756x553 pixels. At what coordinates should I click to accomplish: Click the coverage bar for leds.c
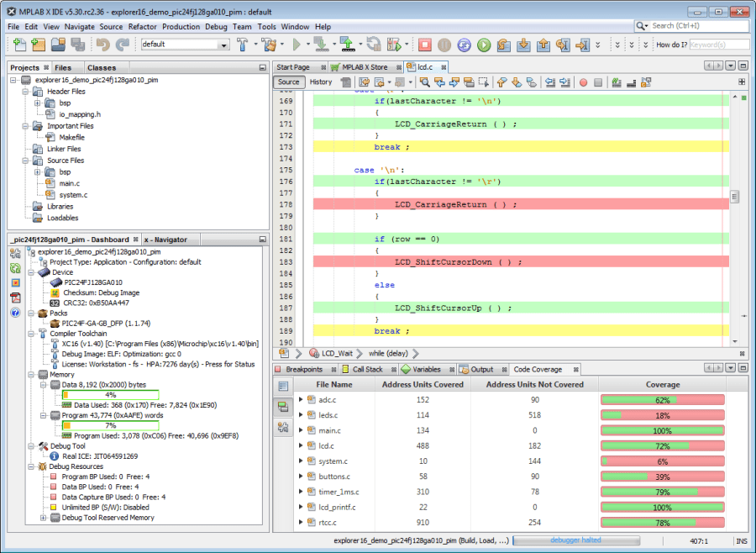pyautogui.click(x=664, y=415)
